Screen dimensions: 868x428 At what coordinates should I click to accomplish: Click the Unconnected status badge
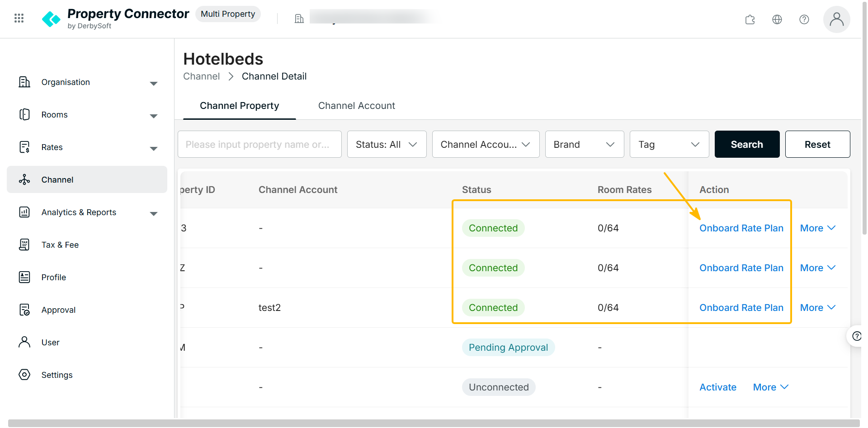(x=499, y=387)
